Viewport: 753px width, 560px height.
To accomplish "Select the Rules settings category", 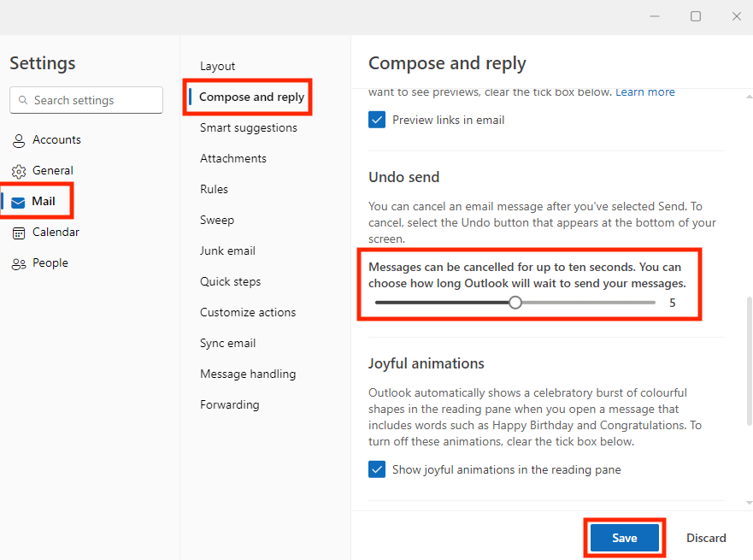I will [214, 189].
